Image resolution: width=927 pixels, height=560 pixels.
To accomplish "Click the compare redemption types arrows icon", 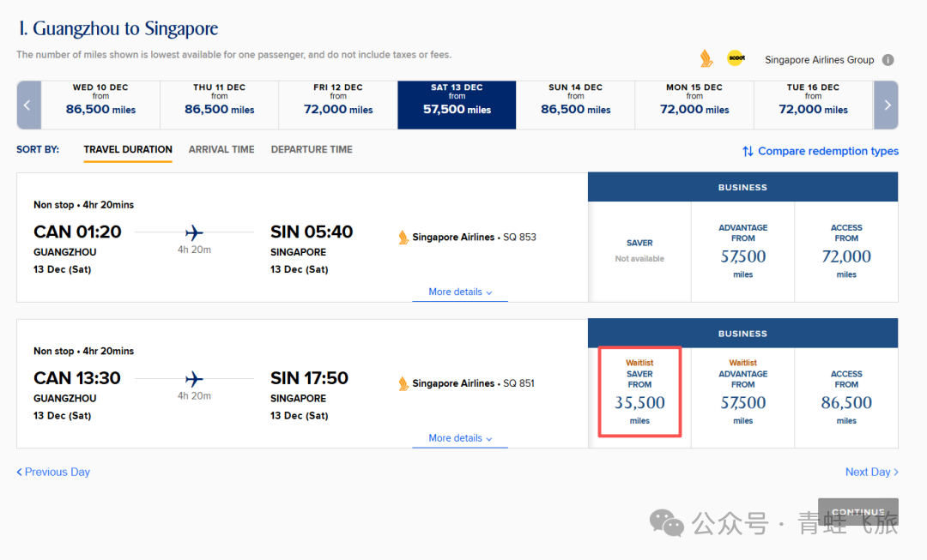I will (748, 151).
